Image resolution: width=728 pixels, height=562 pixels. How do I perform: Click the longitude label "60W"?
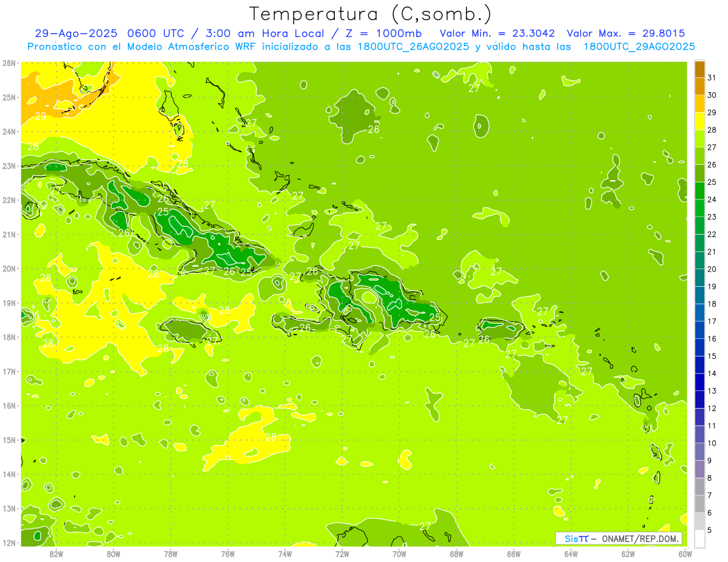click(686, 554)
